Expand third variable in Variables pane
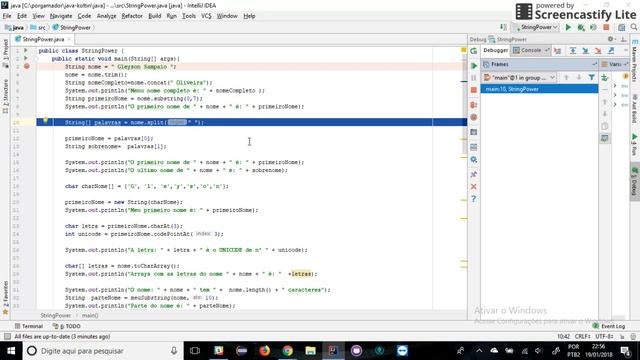 click(x=615, y=104)
